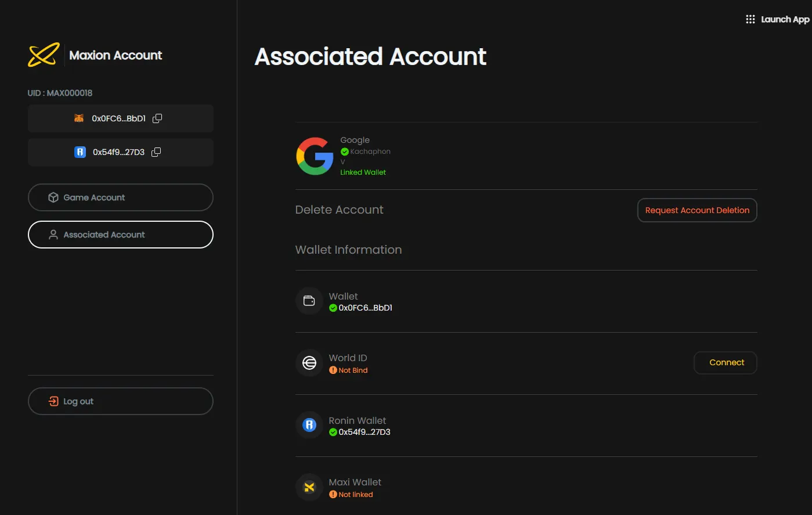Click the Maxi Wallet logo icon

(309, 487)
